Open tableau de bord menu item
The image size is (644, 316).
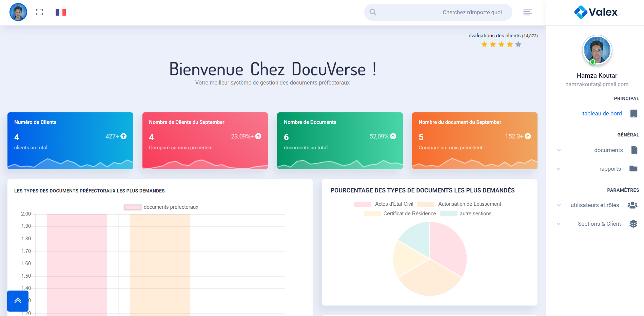pyautogui.click(x=602, y=113)
